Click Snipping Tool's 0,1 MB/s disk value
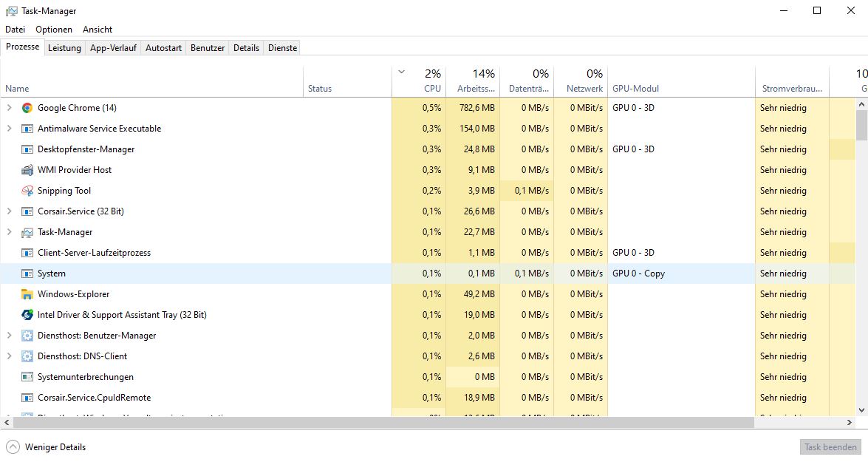This screenshot has height=462, width=868. tap(531, 191)
